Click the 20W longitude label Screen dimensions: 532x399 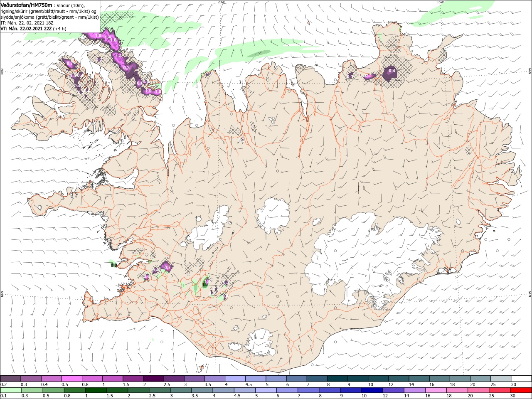click(221, 2)
